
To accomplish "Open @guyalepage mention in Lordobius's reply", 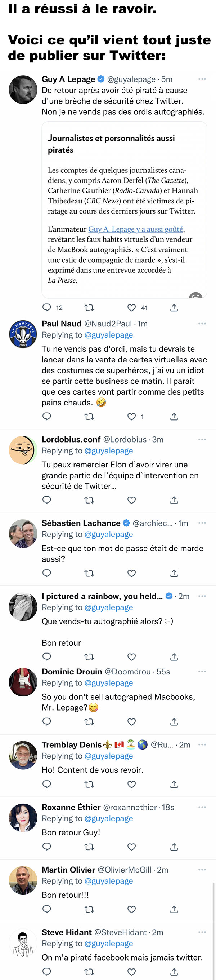I will tap(109, 451).
